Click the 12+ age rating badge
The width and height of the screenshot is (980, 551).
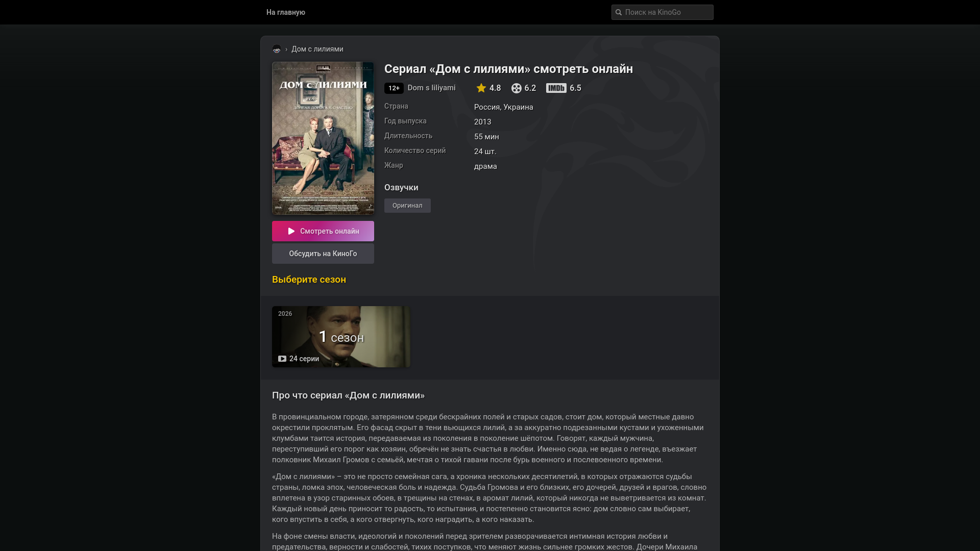(394, 88)
